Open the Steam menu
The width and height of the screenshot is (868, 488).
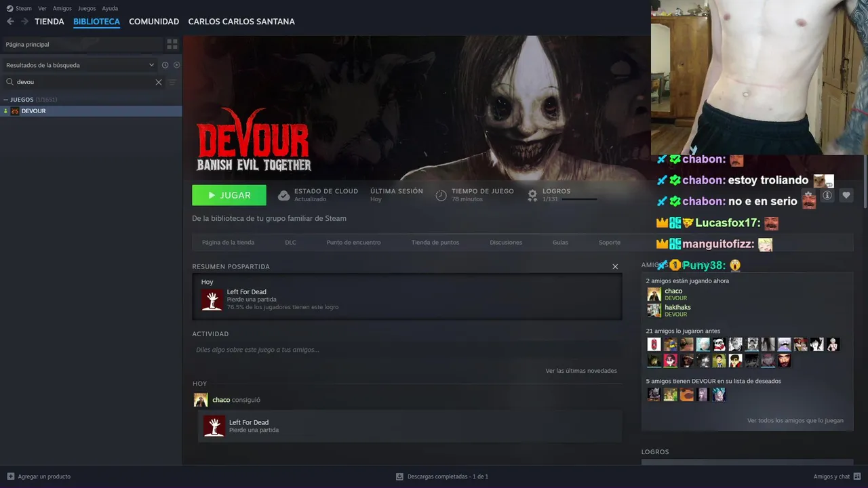[19, 8]
